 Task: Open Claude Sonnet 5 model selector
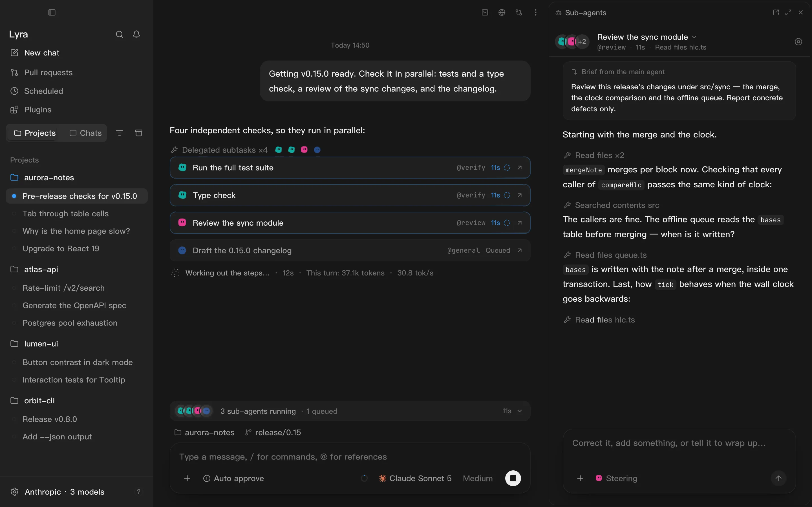pos(415,479)
